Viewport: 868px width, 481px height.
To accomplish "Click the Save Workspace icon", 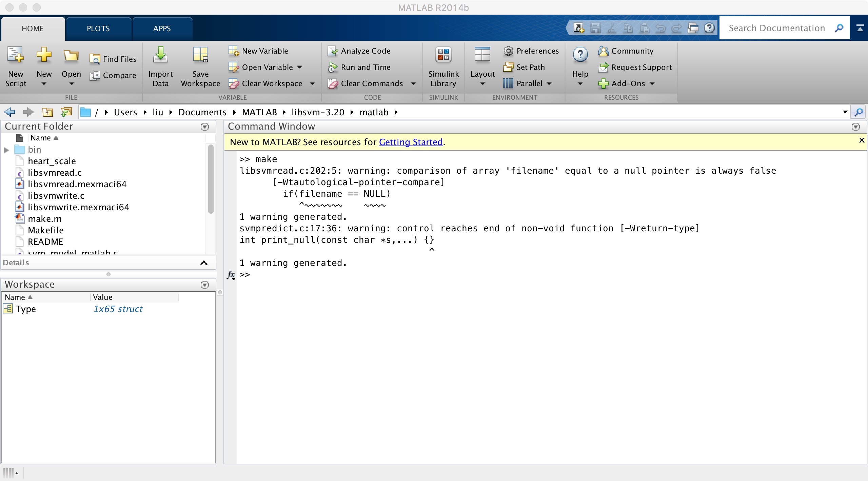I will click(200, 55).
